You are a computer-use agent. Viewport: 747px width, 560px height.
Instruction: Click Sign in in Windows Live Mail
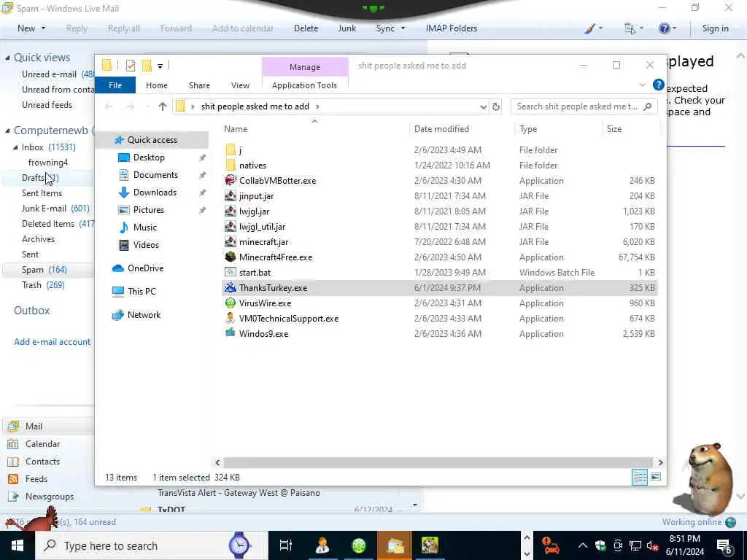pyautogui.click(x=715, y=28)
